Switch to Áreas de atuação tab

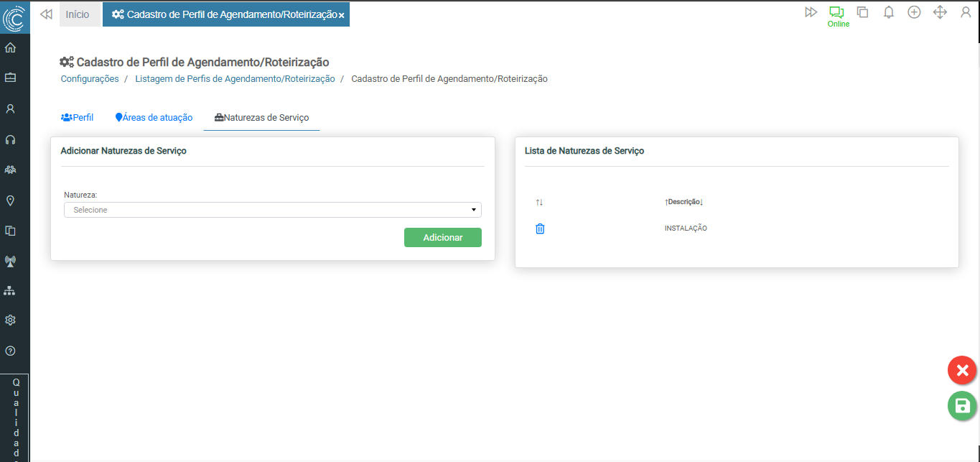pos(154,117)
